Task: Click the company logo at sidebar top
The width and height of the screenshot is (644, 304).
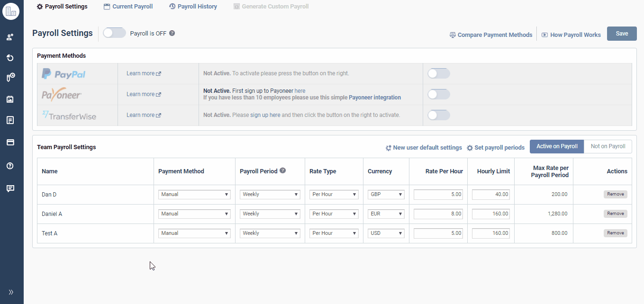Action: pyautogui.click(x=11, y=11)
